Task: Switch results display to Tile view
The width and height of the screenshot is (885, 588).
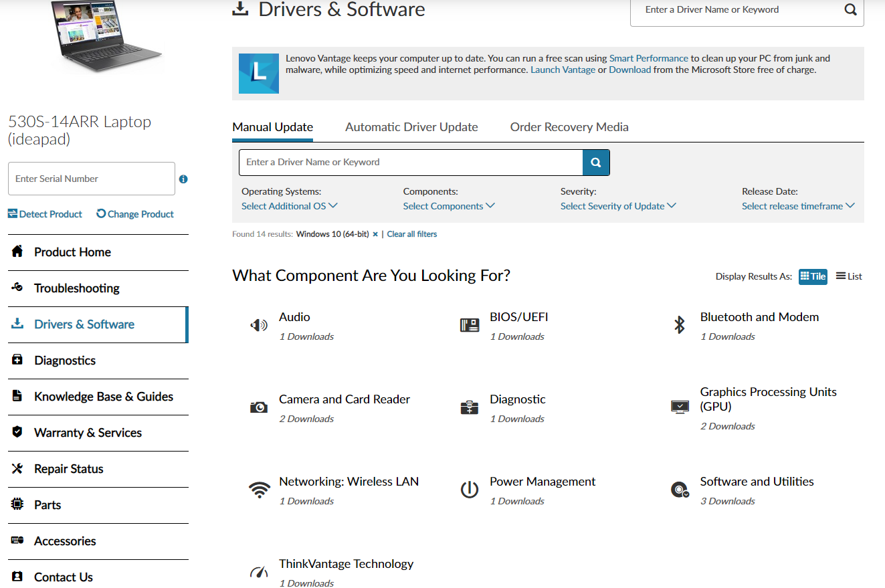Action: 813,276
